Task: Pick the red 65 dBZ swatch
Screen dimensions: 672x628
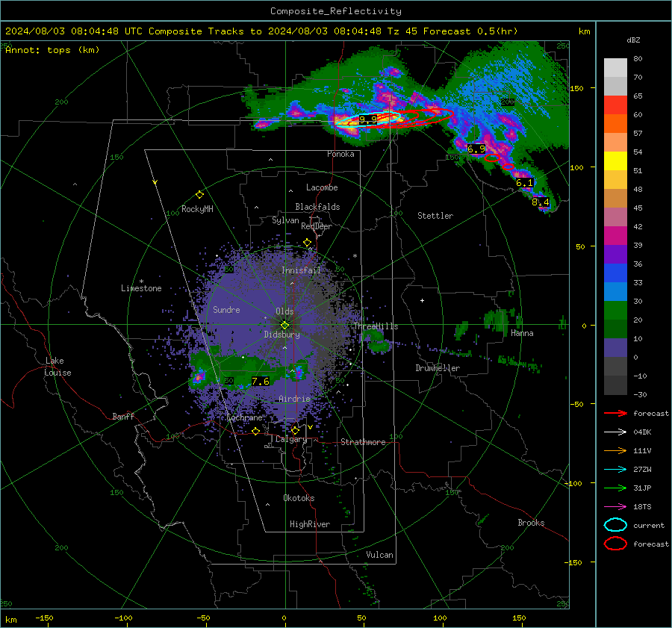Action: click(615, 105)
